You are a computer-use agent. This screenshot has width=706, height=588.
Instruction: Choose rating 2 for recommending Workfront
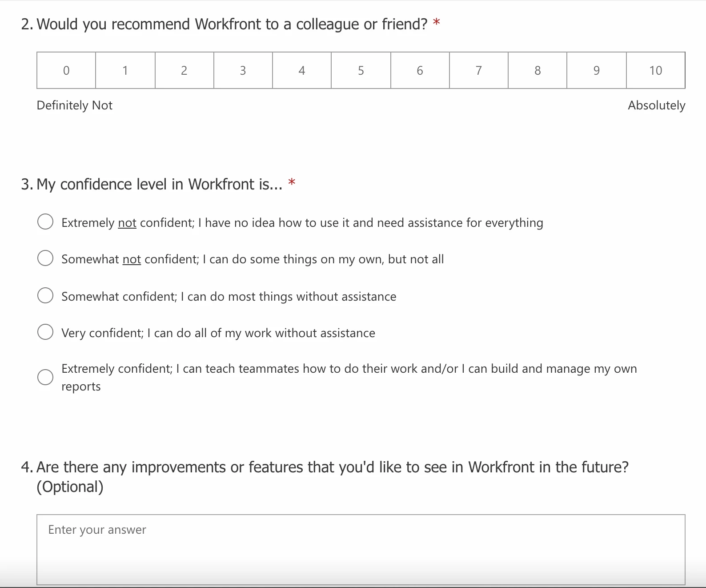pyautogui.click(x=184, y=70)
